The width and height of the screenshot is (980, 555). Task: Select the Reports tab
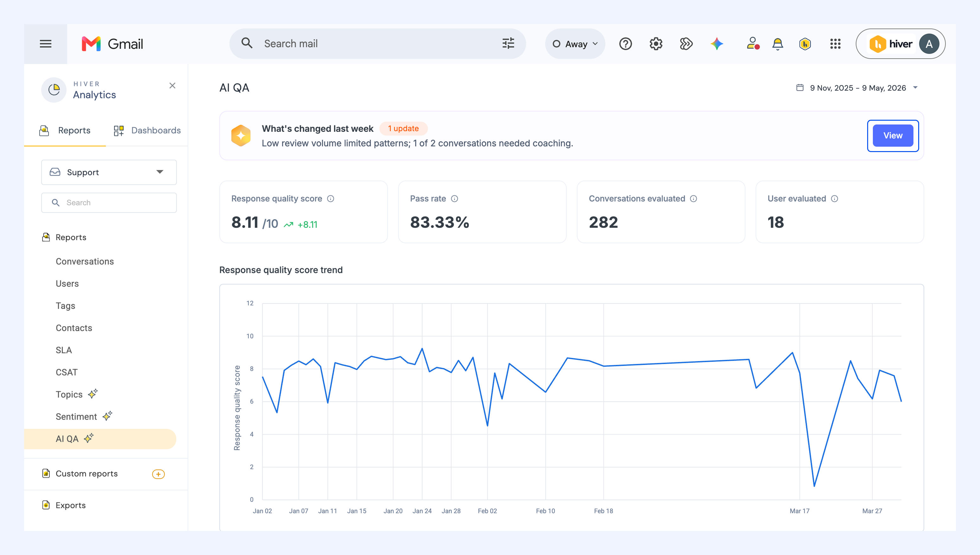pyautogui.click(x=65, y=131)
